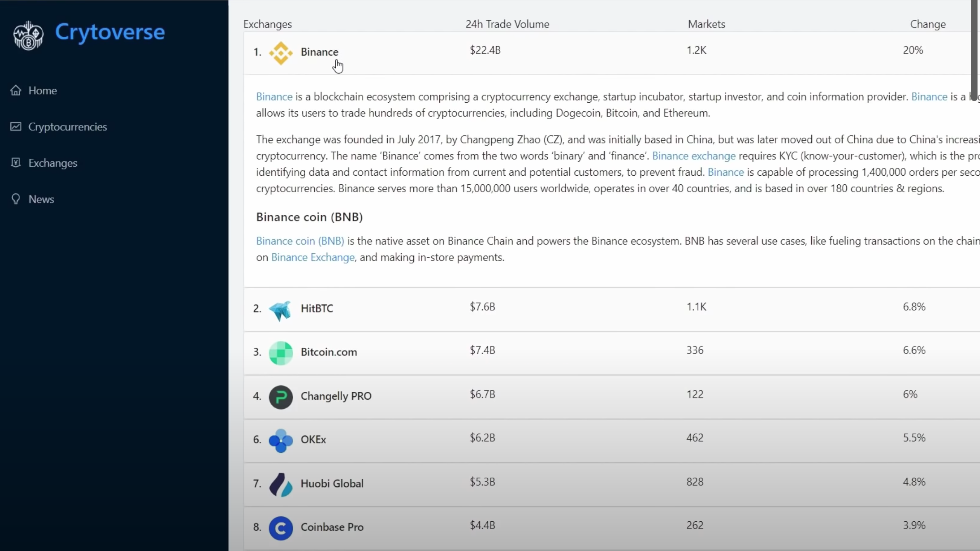Click the '3.9%' Coinbase Pro change
The image size is (980, 551).
click(914, 525)
